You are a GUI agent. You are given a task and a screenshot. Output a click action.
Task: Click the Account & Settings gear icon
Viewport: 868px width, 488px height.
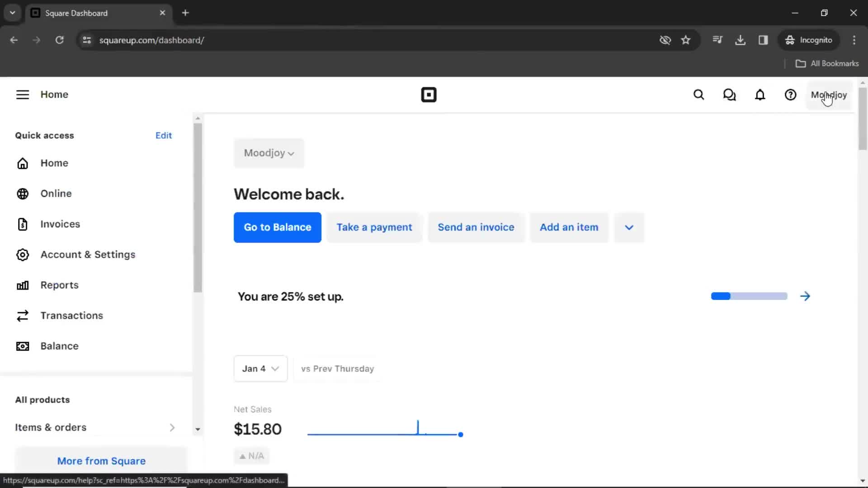23,255
